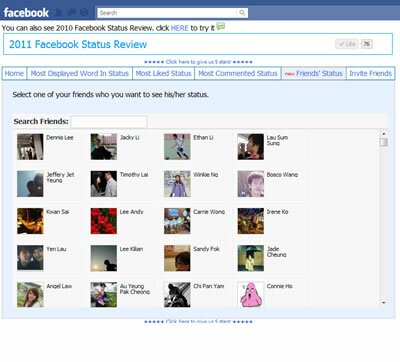
Task: Click the name Bosco Wang
Action: coord(282,175)
